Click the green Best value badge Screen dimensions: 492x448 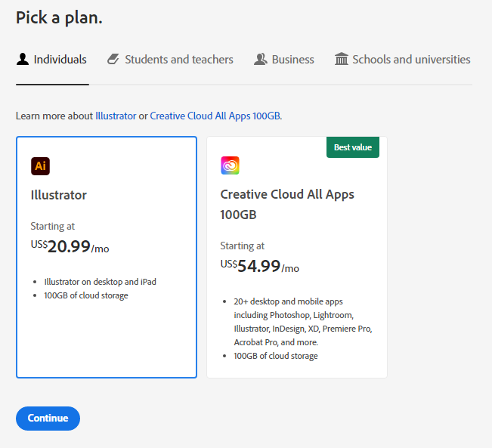point(353,147)
